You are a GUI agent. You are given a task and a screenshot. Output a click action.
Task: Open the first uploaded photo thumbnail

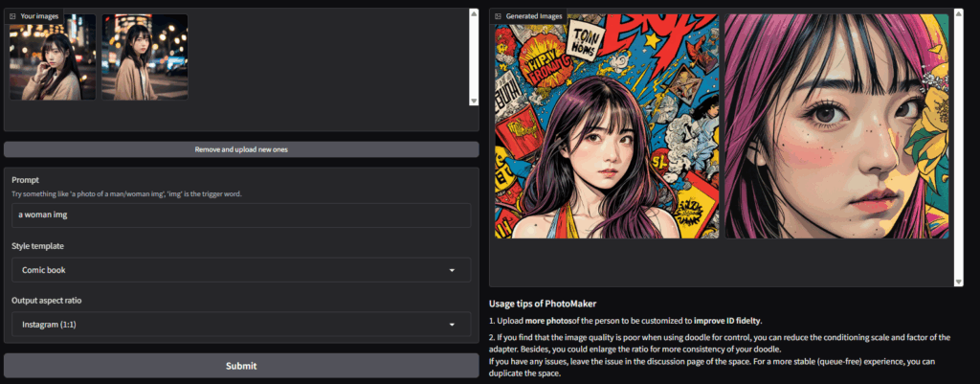point(54,56)
